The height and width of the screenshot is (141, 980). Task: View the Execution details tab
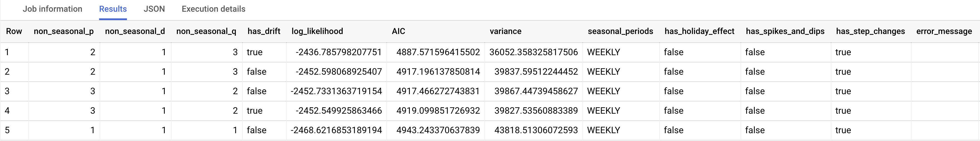(x=214, y=9)
